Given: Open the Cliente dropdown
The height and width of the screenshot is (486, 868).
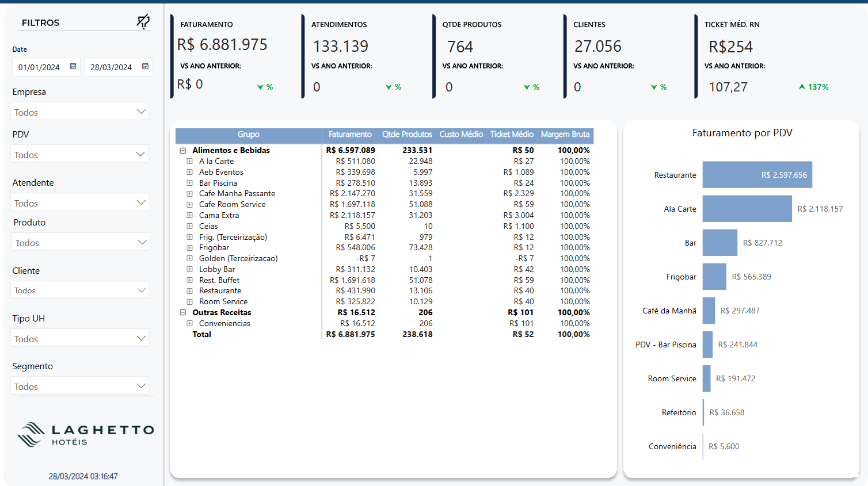Looking at the screenshot, I should (80, 290).
